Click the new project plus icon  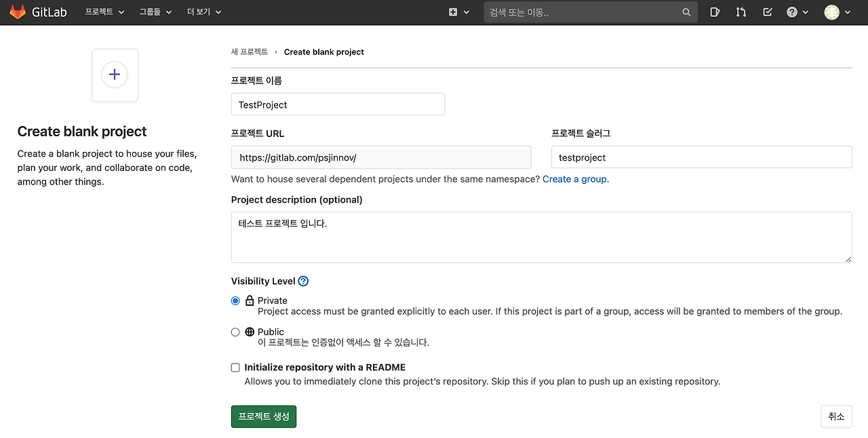[452, 12]
